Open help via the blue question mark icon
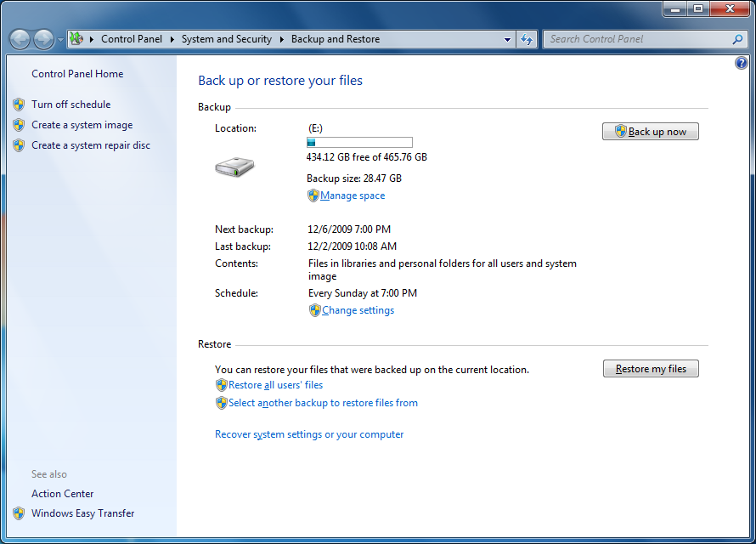This screenshot has width=756, height=544. (740, 62)
